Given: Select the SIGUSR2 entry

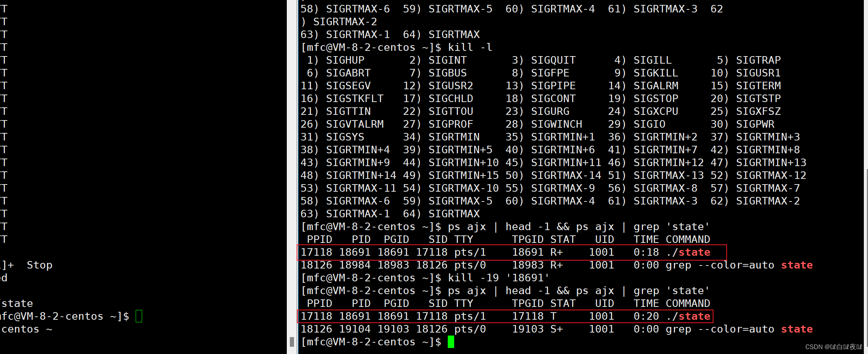Looking at the screenshot, I should (438, 86).
